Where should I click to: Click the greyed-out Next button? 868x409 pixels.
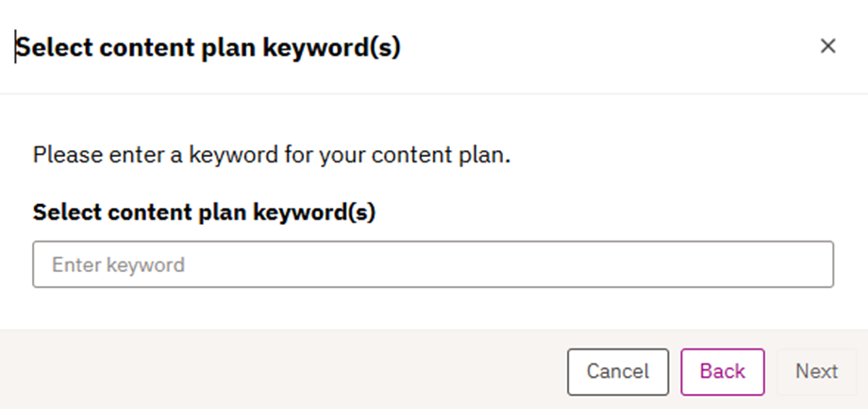[x=816, y=371]
